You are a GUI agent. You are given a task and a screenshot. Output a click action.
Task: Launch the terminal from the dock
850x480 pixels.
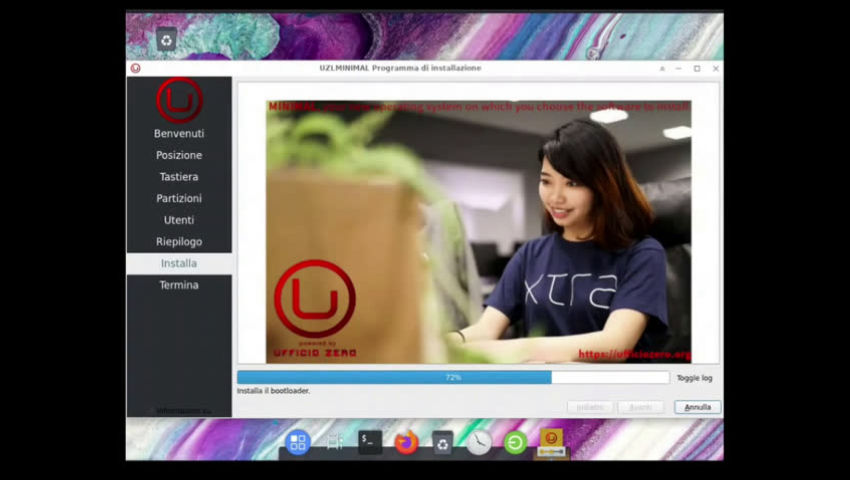(x=370, y=442)
